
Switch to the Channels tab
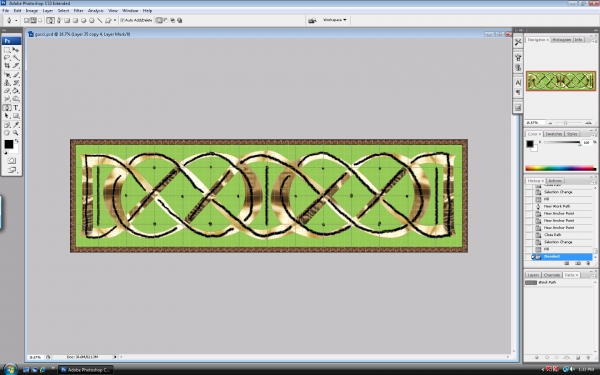click(x=552, y=275)
